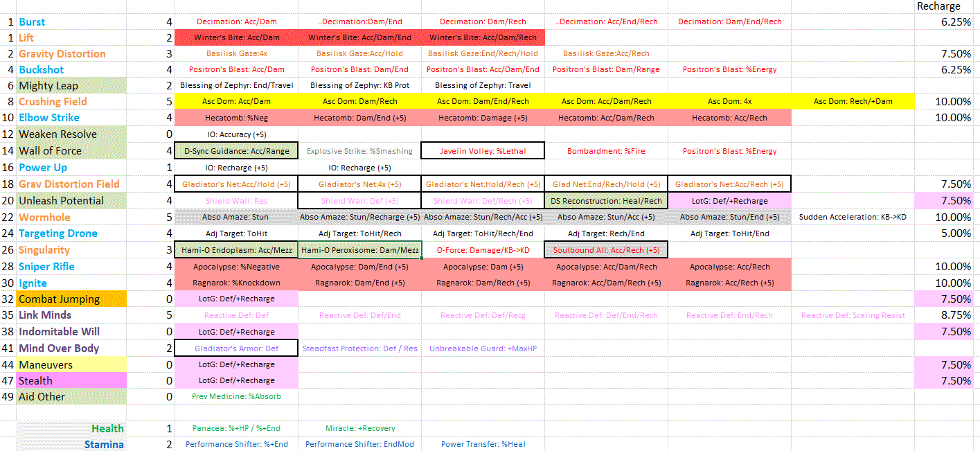This screenshot has width=980, height=451.
Task: Select the "Blessing of Zephyr: KB Prot" cell
Action: pyautogui.click(x=359, y=85)
